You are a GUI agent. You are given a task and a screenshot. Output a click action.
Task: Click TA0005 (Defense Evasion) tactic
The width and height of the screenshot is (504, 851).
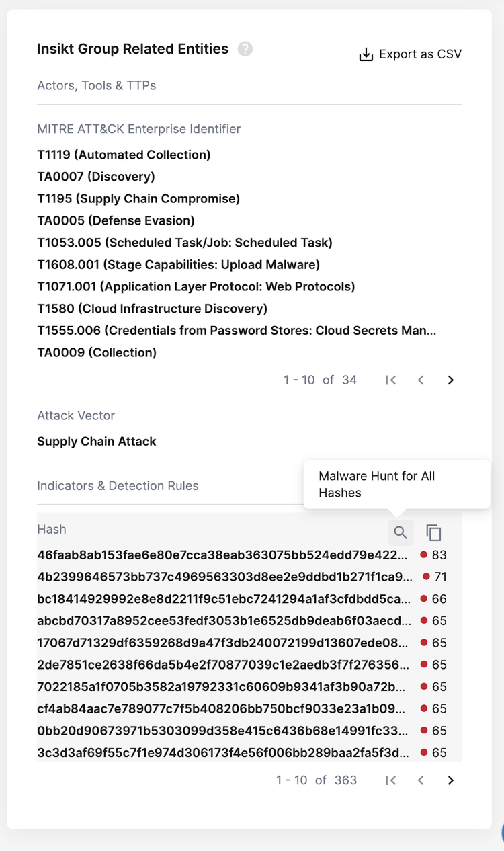tap(116, 220)
